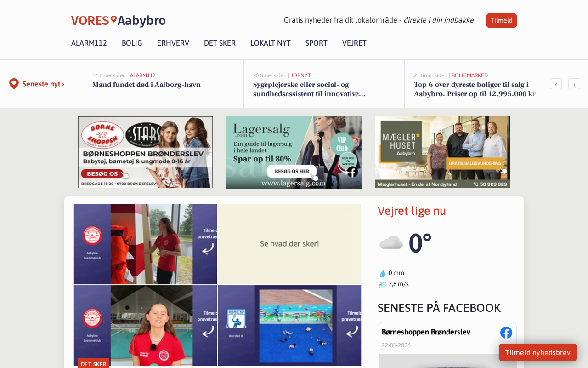Click the Mæglerhuset Aabybro ad banner

(x=442, y=152)
